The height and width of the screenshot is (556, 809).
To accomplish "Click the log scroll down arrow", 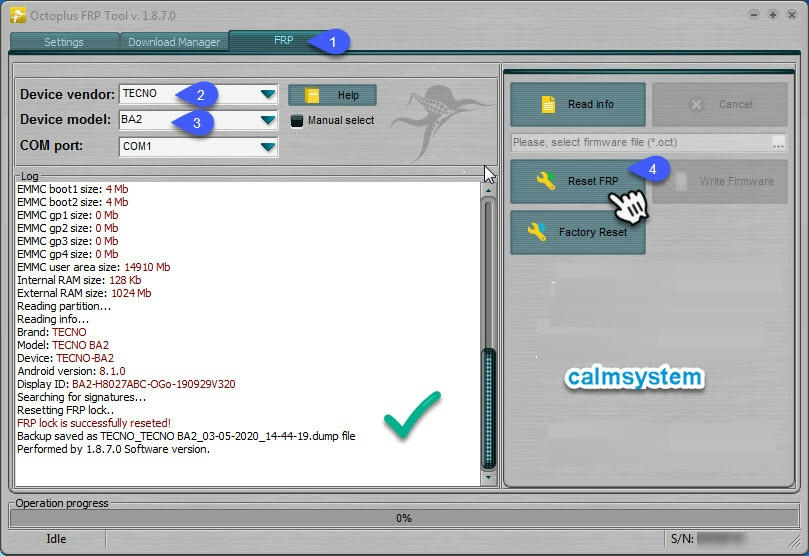I will [488, 479].
